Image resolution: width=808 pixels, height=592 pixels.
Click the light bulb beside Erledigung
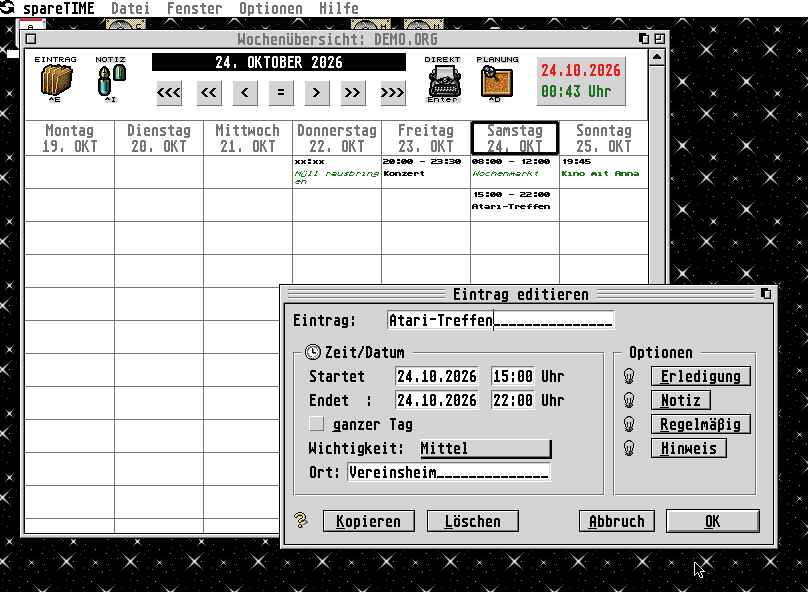point(629,376)
